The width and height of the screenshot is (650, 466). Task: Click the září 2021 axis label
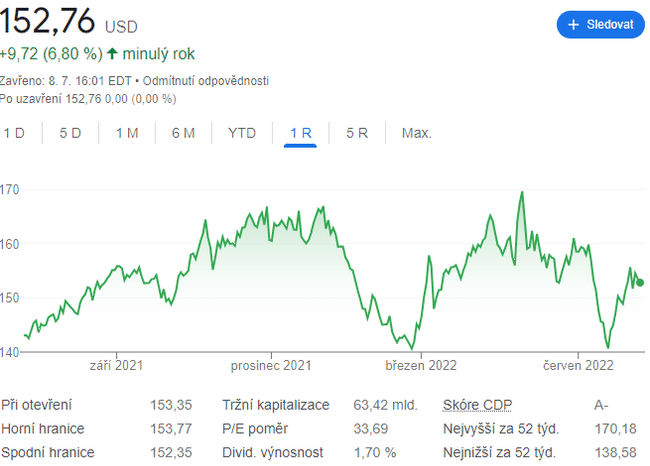coord(116,366)
